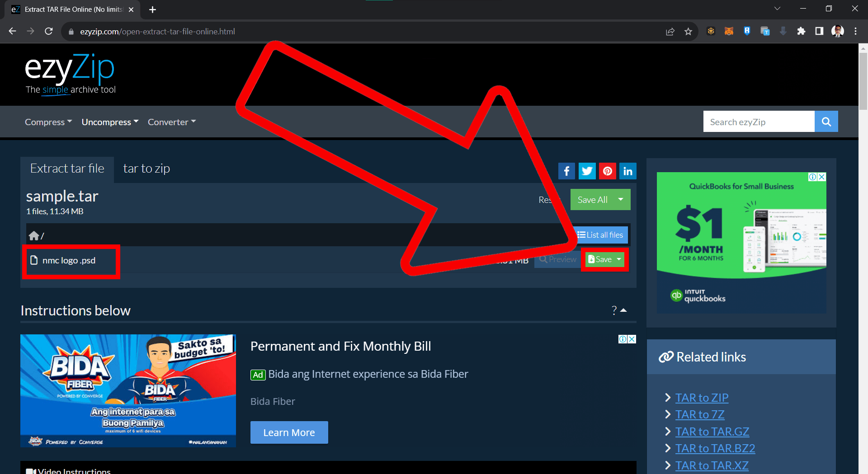Open the TAR to ZIP related link
The image size is (868, 474).
702,398
